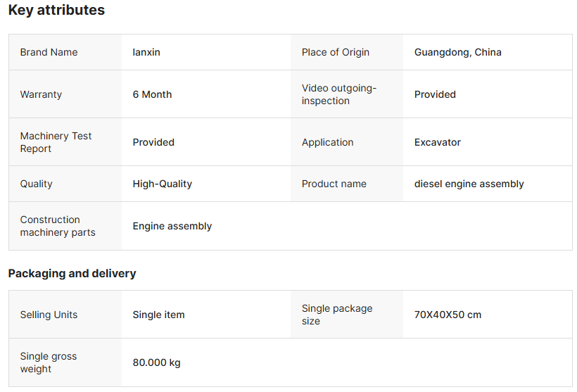Select the 70X40X50 cm package size
This screenshot has width=577, height=392.
(448, 315)
